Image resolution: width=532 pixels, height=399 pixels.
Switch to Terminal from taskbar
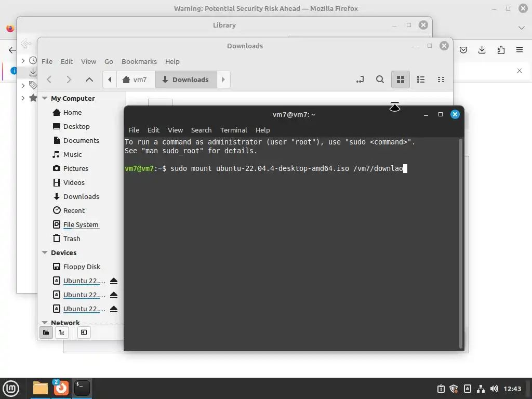(x=82, y=388)
